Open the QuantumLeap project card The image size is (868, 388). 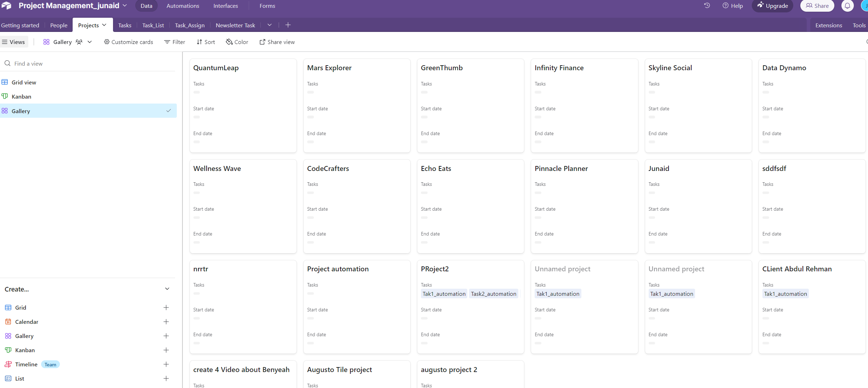(x=243, y=106)
